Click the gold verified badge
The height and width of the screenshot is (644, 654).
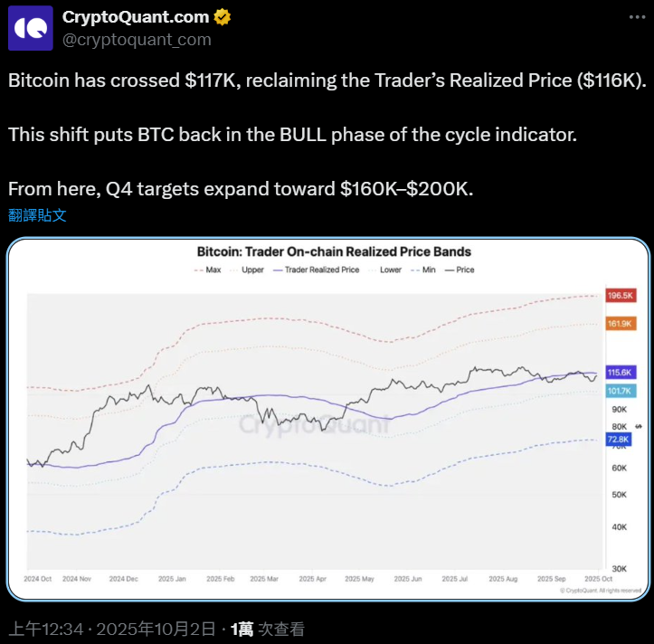(223, 17)
